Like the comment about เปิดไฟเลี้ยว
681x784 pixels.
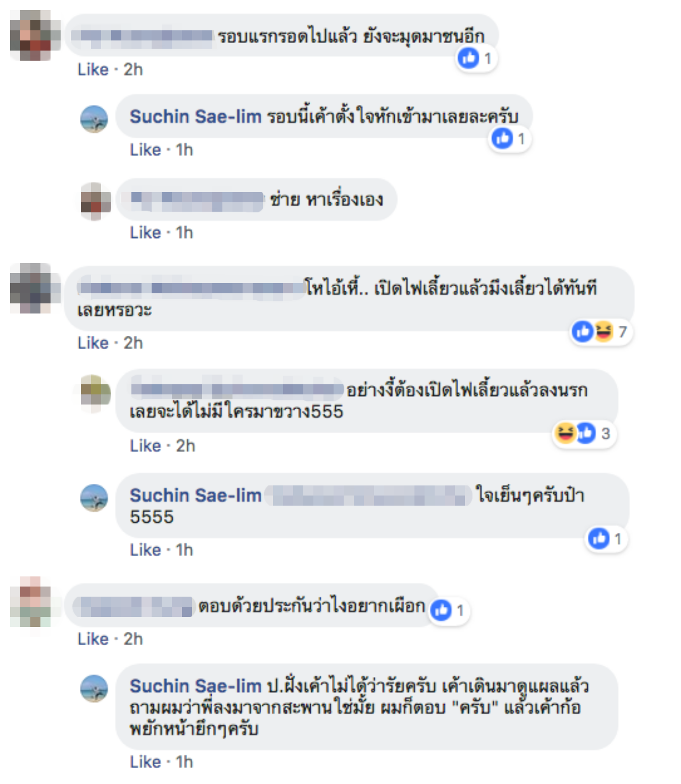coord(93,343)
